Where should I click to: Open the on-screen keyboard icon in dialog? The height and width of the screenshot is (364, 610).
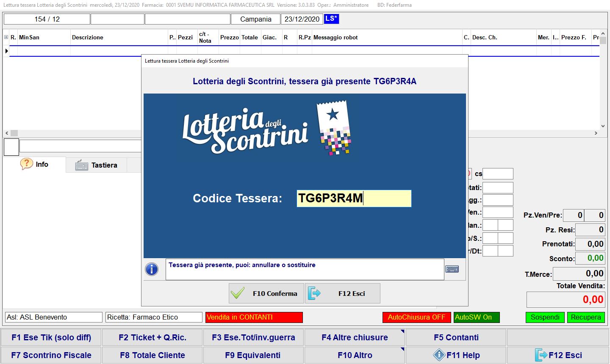coord(452,269)
